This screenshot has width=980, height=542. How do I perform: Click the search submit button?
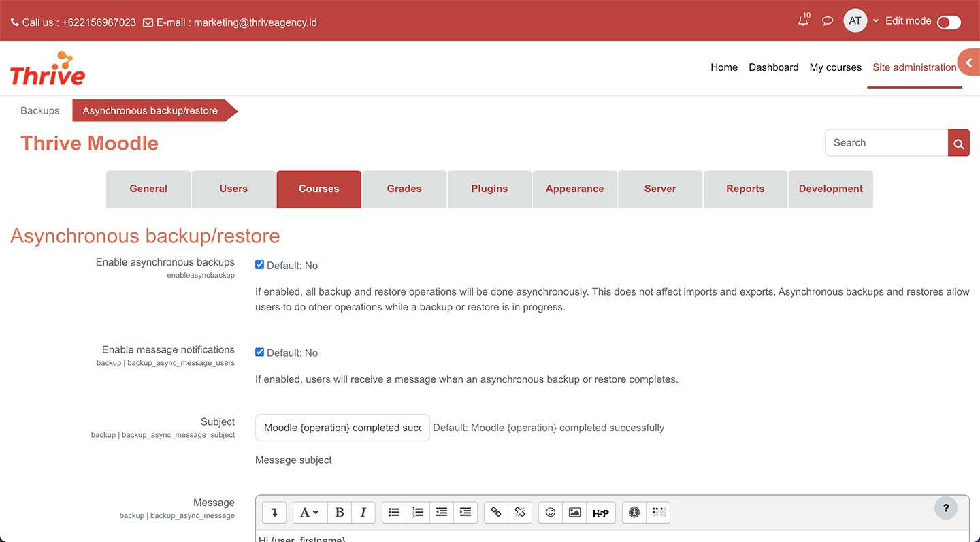[x=958, y=143]
